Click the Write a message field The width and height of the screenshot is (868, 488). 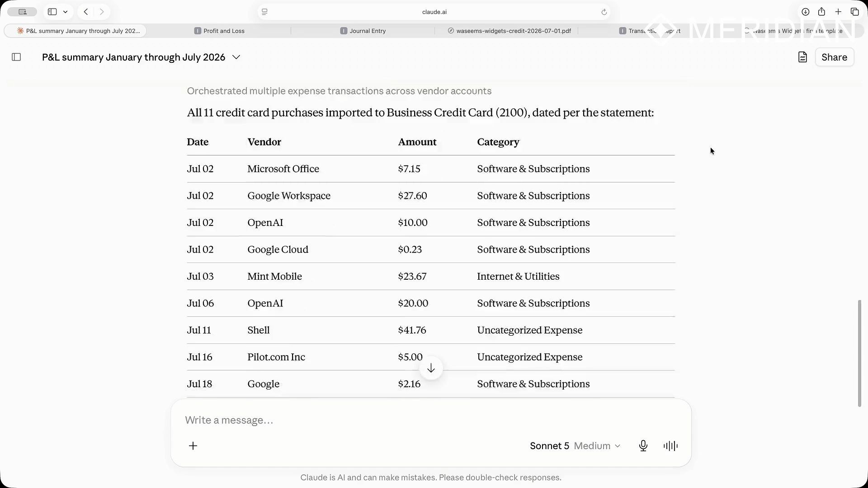tap(431, 420)
